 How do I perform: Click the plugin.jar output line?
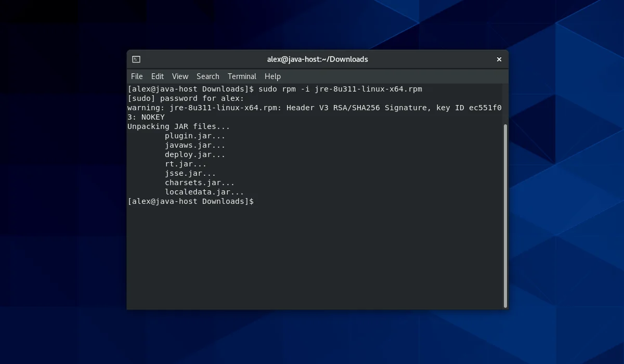click(195, 136)
